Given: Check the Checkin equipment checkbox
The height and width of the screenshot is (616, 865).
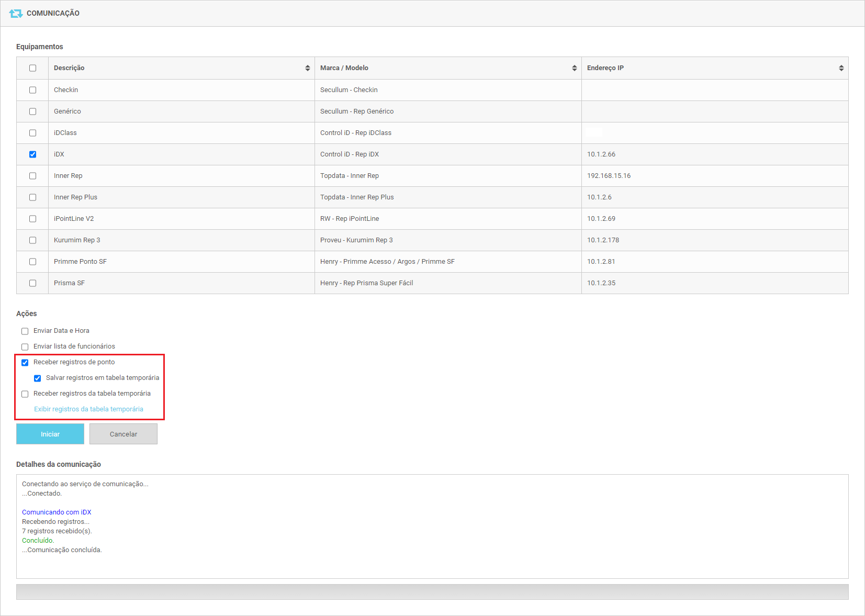Looking at the screenshot, I should (32, 90).
